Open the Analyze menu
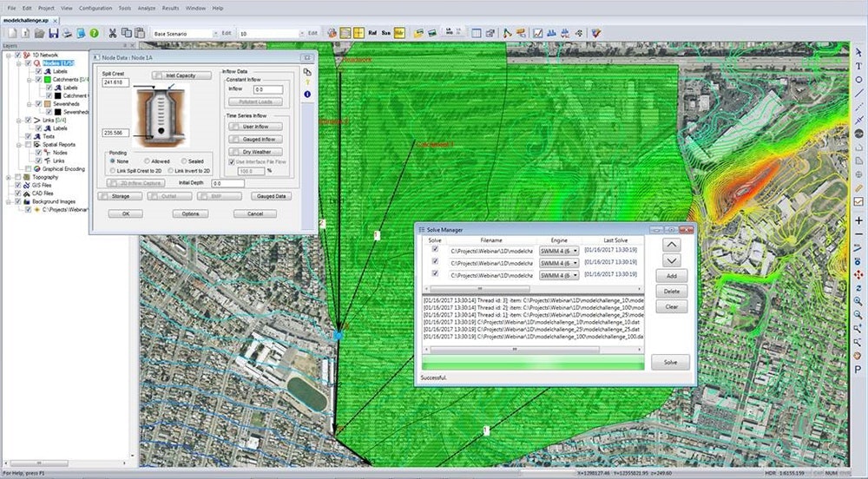 tap(146, 8)
